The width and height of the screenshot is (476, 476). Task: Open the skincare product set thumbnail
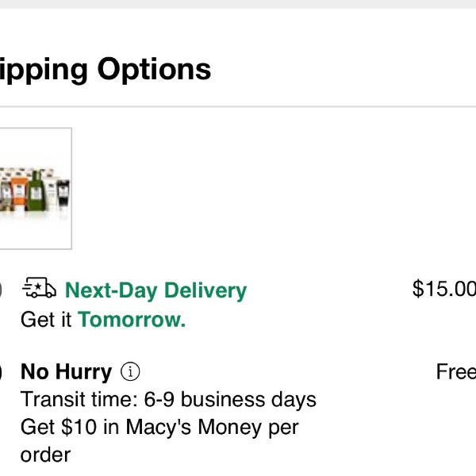pyautogui.click(x=36, y=189)
